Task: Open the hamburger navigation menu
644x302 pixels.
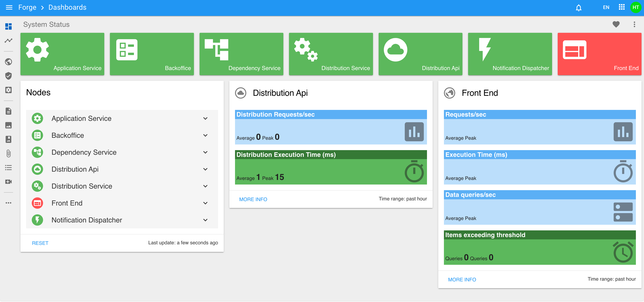Action: 9,8
